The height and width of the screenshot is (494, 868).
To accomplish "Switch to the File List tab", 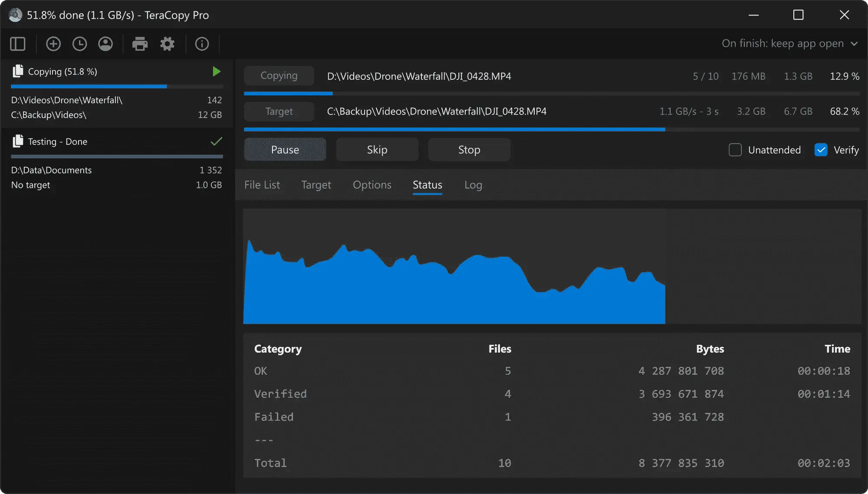I will 262,185.
